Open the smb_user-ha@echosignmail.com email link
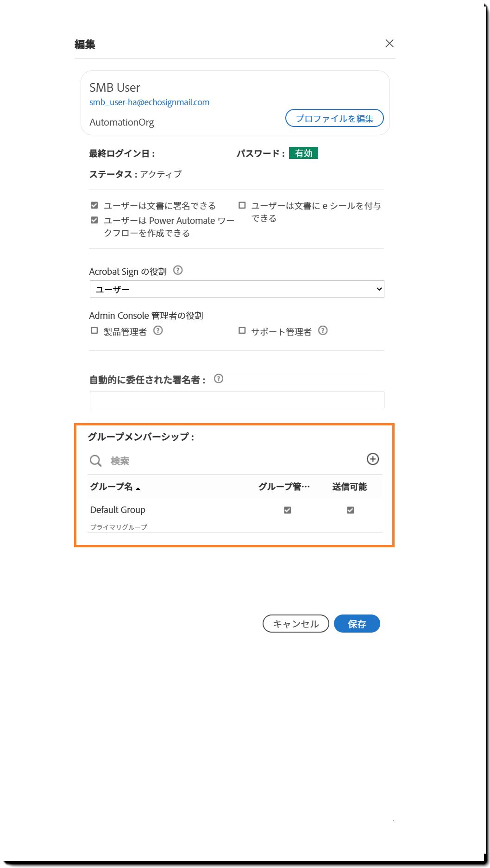This screenshot has height=868, width=490. tap(149, 102)
